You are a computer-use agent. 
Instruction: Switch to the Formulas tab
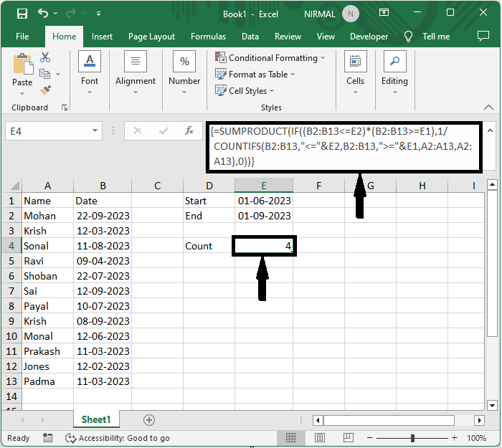(x=208, y=37)
